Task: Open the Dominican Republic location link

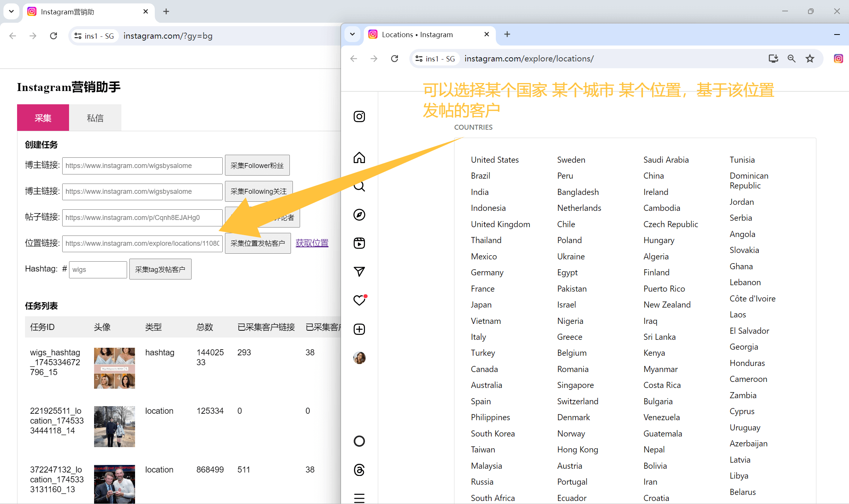Action: (749, 181)
